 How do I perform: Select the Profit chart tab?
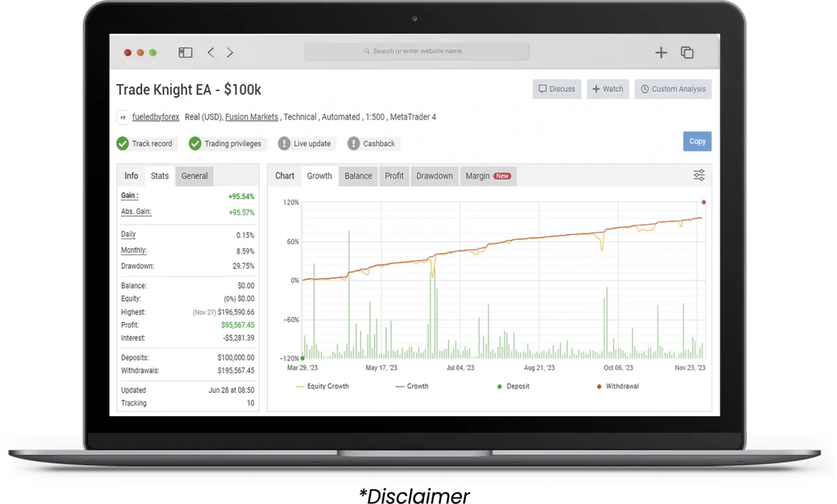[x=395, y=176]
